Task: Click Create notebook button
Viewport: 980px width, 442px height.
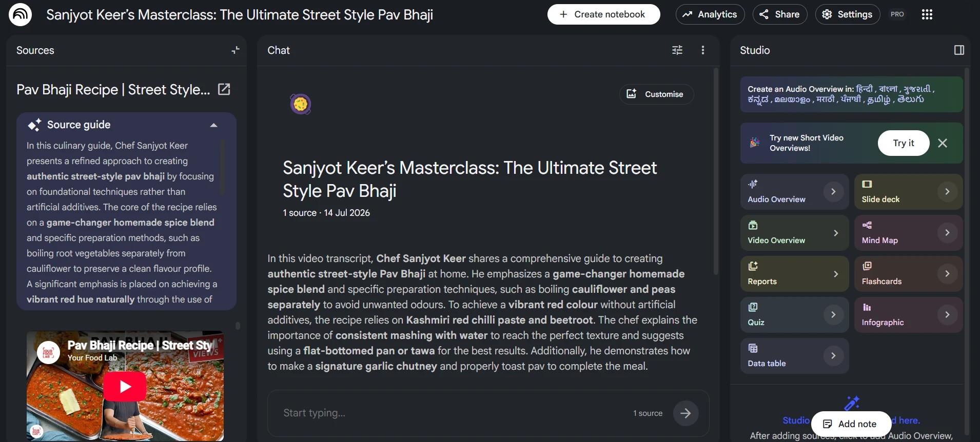Action: click(x=603, y=14)
